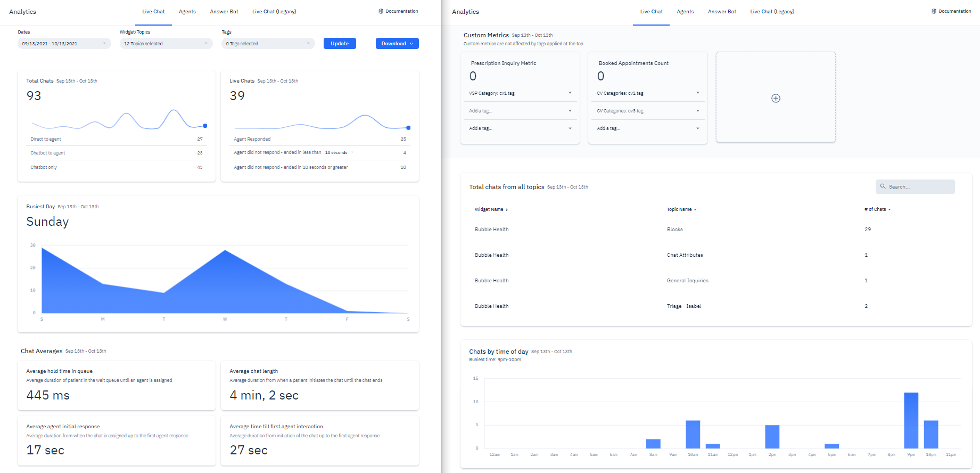Search total chats from all topics
This screenshot has width=980, height=473.
pyautogui.click(x=915, y=186)
